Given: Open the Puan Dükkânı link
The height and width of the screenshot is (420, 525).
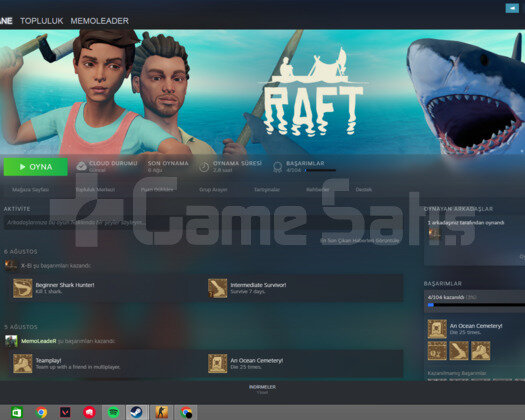Looking at the screenshot, I should [157, 190].
